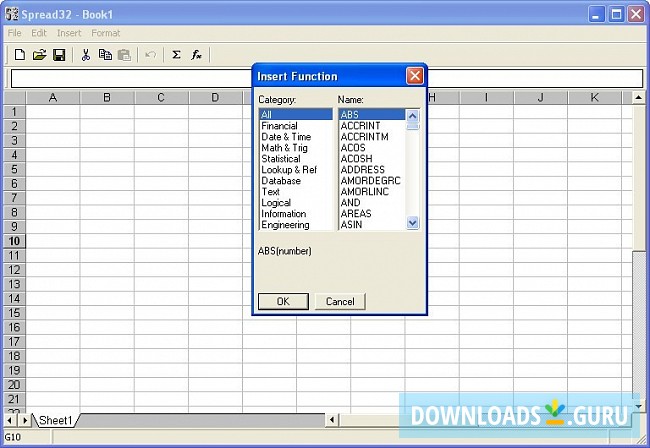Image resolution: width=650 pixels, height=448 pixels.
Task: Select the Financial category
Action: pyautogui.click(x=296, y=126)
